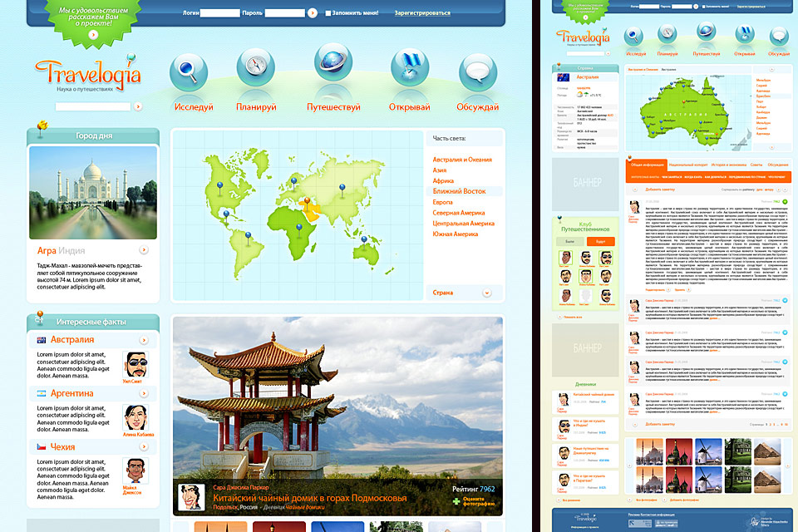Open the pyramids thumbnail in the top gallery row
798x532 pixels.
point(767,451)
